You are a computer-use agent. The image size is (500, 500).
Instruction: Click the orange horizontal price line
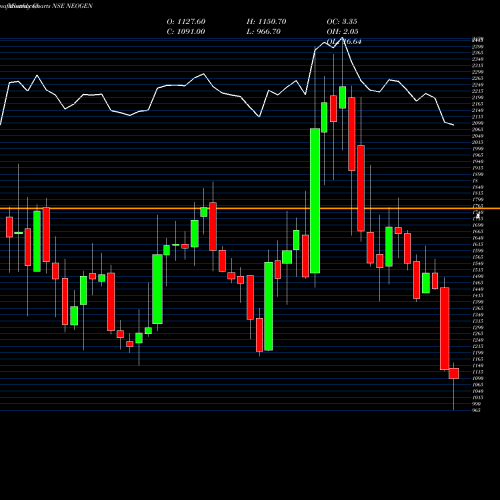tap(250, 209)
